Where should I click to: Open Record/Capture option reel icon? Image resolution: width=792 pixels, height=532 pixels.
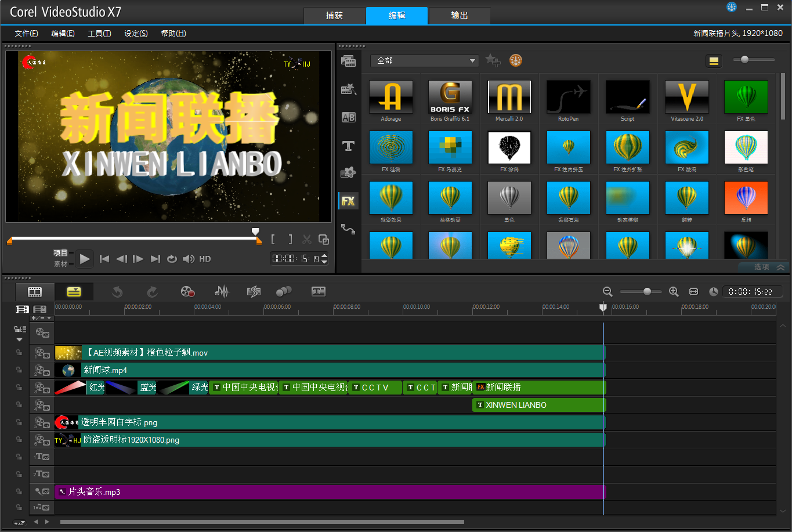click(187, 292)
